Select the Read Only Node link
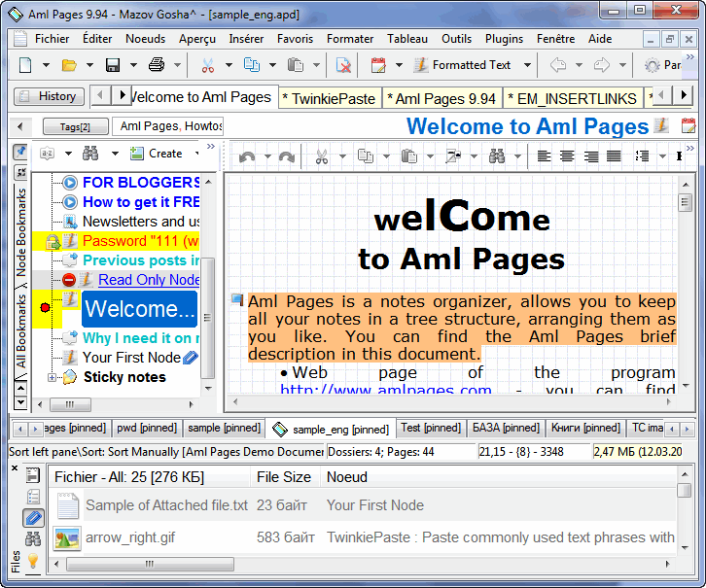Viewport: 706px width, 588px height. click(x=149, y=280)
